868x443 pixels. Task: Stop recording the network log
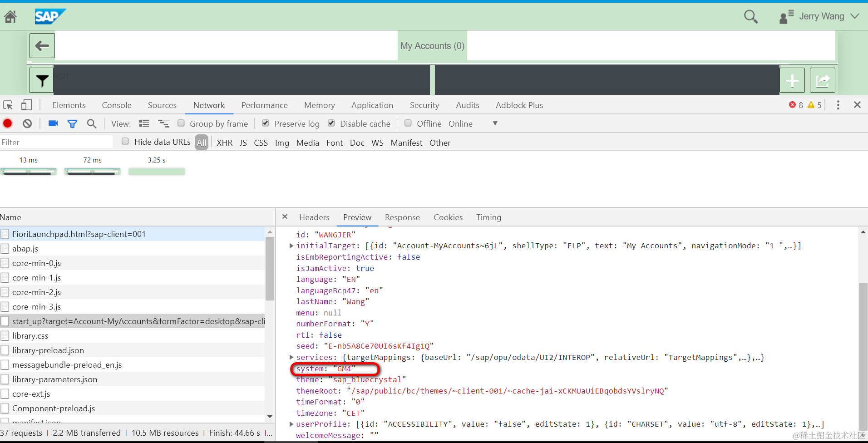tap(8, 123)
